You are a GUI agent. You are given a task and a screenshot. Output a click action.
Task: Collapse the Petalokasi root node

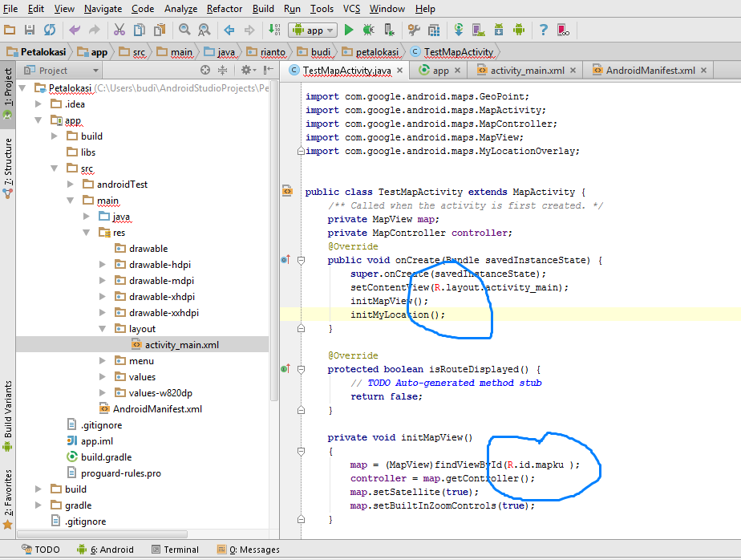coord(22,88)
